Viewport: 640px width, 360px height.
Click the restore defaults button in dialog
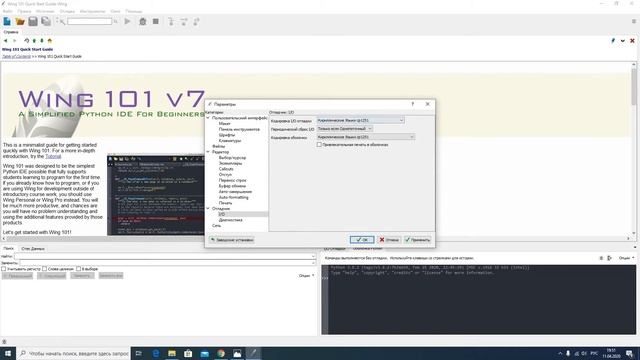tap(232, 240)
